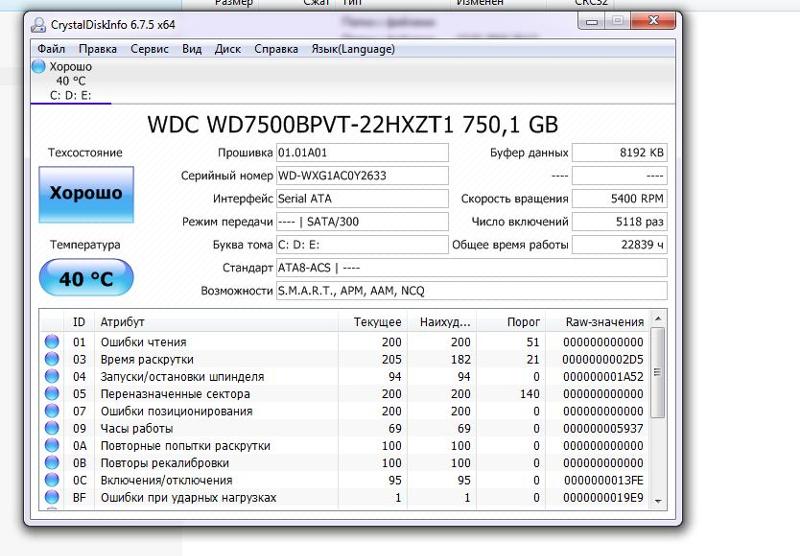The height and width of the screenshot is (556, 800).
Task: Click raw value 000000001A52
Action: pyautogui.click(x=603, y=376)
